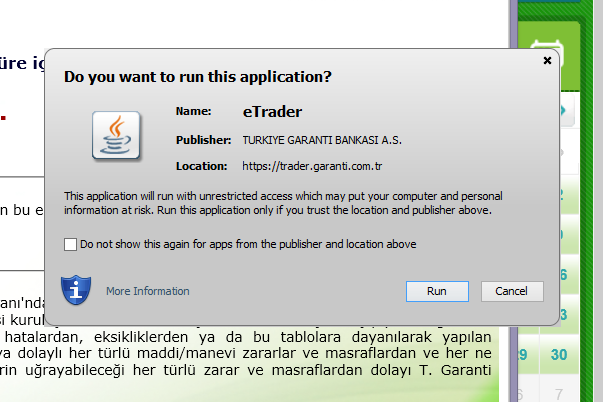
Task: Select day 7 in the background calendar
Action: click(x=559, y=394)
